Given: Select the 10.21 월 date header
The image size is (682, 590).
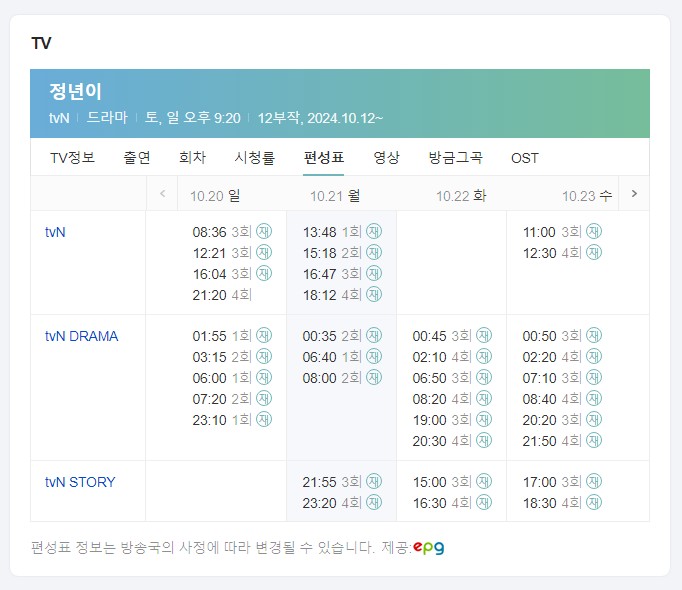Looking at the screenshot, I should tap(335, 196).
